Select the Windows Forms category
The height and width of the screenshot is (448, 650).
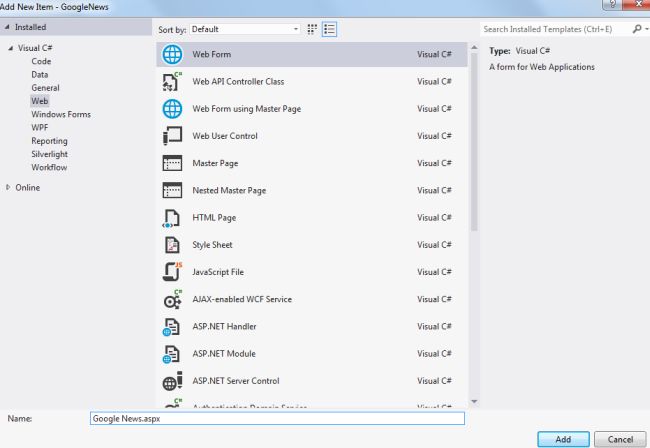(x=61, y=114)
